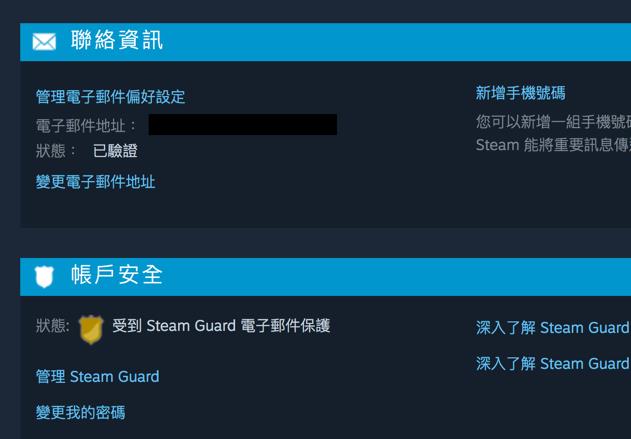Select the 新增手機號碼 link

pyautogui.click(x=520, y=93)
